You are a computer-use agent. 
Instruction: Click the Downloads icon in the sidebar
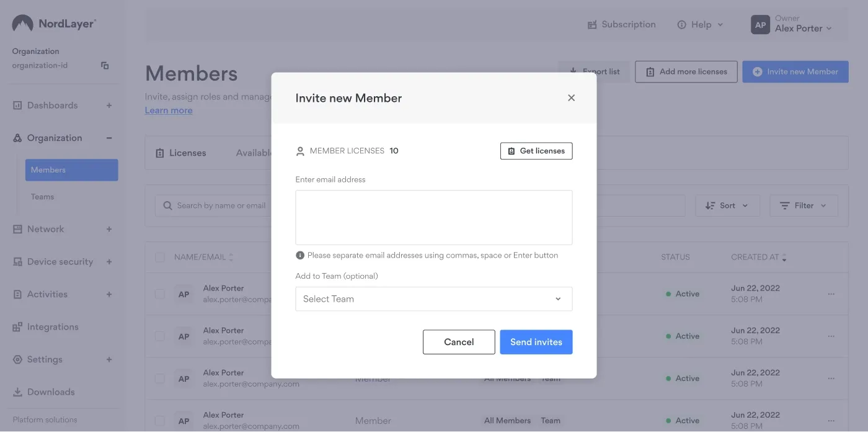(x=17, y=392)
